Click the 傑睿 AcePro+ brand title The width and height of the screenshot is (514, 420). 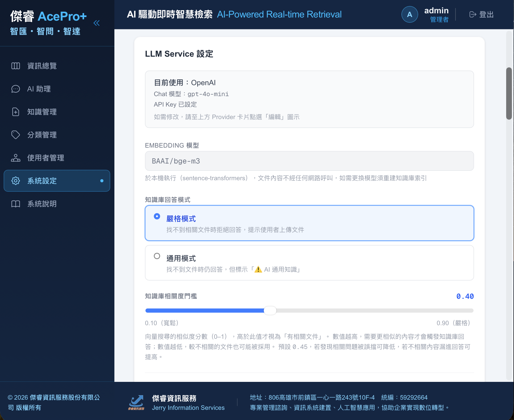[49, 16]
